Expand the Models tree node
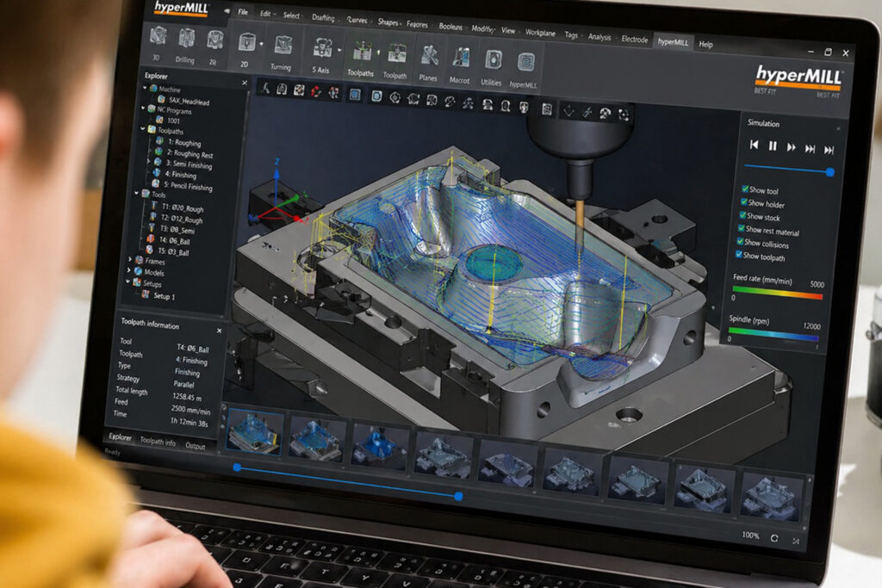882x588 pixels. pyautogui.click(x=129, y=271)
